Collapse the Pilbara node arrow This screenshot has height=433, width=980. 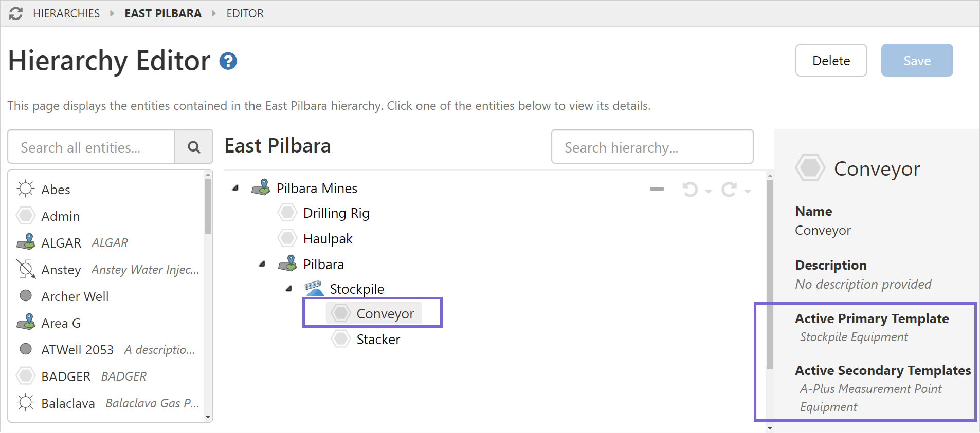pos(262,264)
